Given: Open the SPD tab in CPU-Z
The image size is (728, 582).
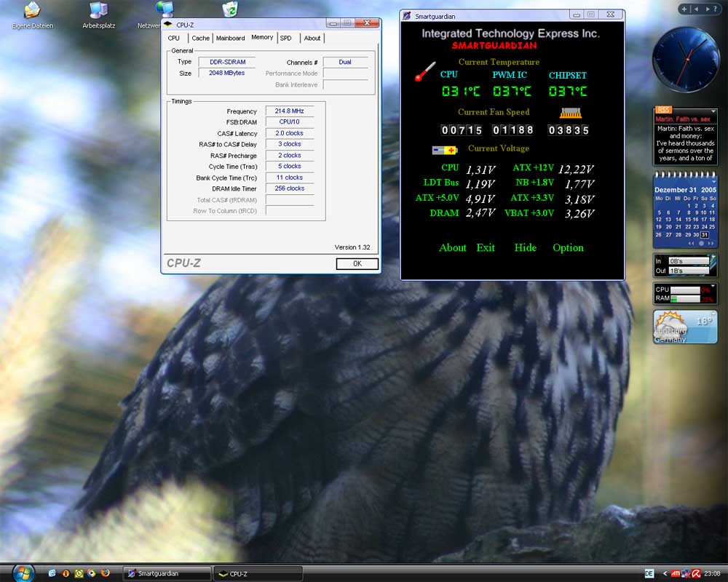Looking at the screenshot, I should 286,38.
